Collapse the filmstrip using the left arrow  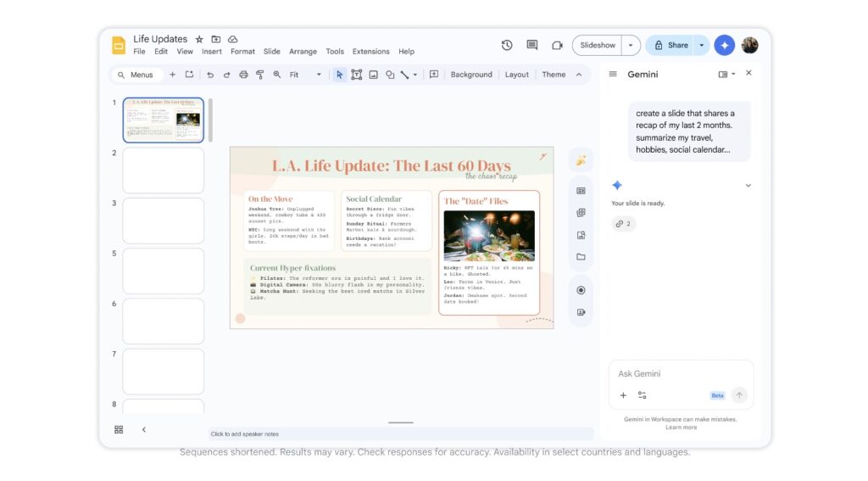tap(143, 429)
